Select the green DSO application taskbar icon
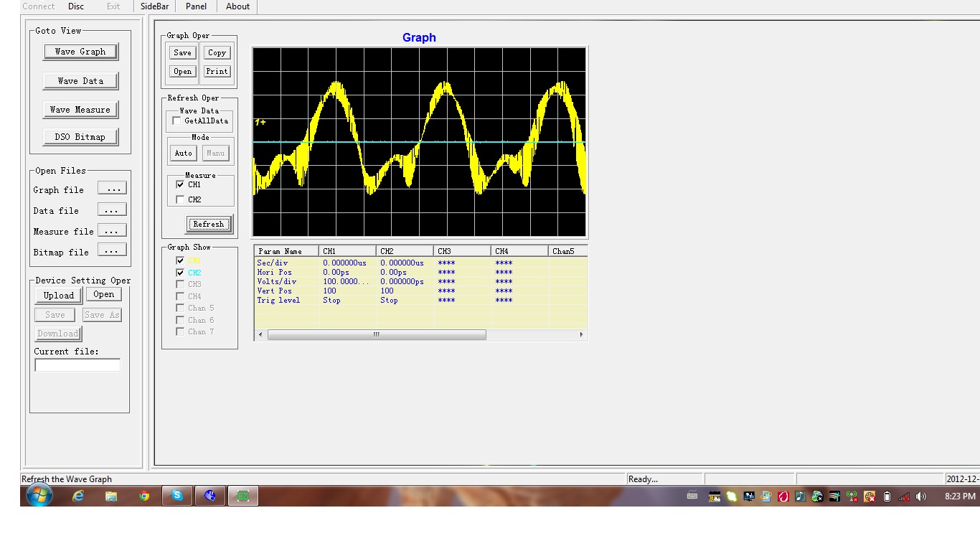This screenshot has width=980, height=551. coord(242,495)
